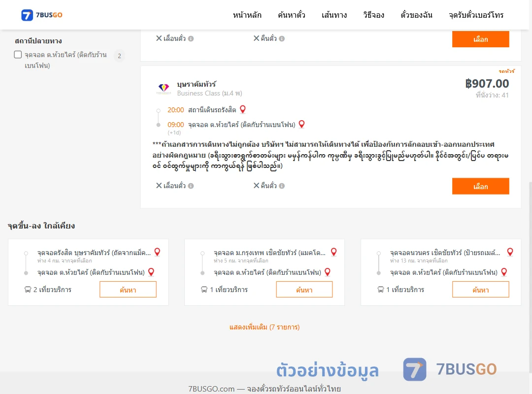Click bus icon in ม.กรุงเทพ card

click(x=204, y=290)
